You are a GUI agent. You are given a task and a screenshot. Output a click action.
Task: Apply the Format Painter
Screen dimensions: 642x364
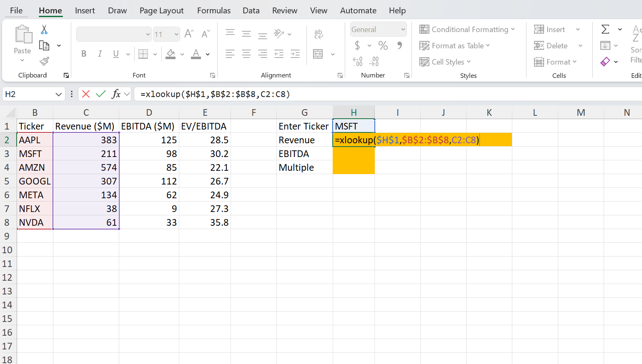click(x=44, y=61)
